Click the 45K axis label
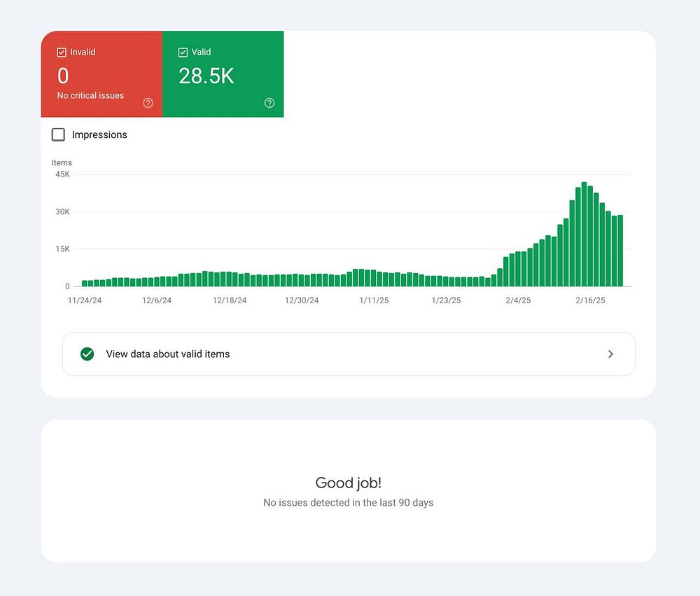Screen dimensions: 700x596 tap(62, 174)
